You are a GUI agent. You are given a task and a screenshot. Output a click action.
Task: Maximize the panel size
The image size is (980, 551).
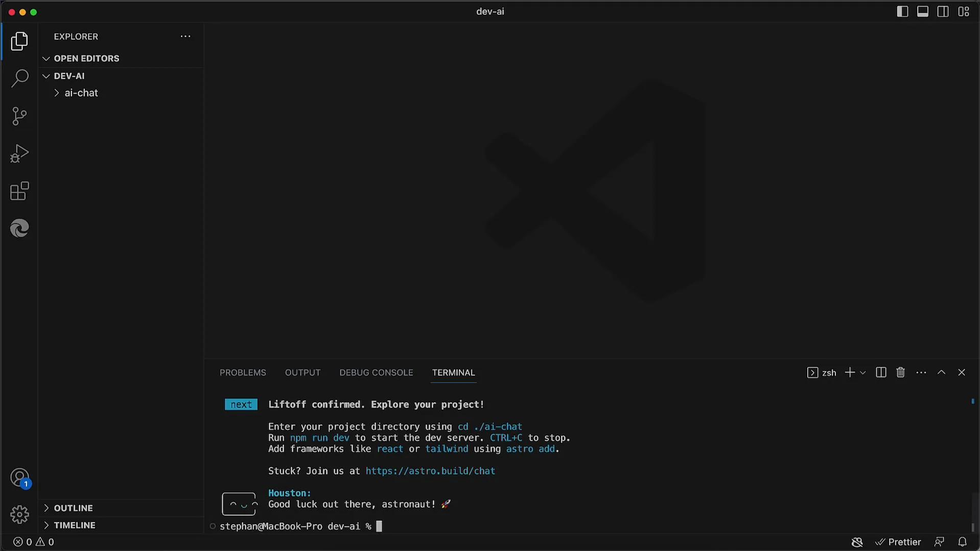941,373
